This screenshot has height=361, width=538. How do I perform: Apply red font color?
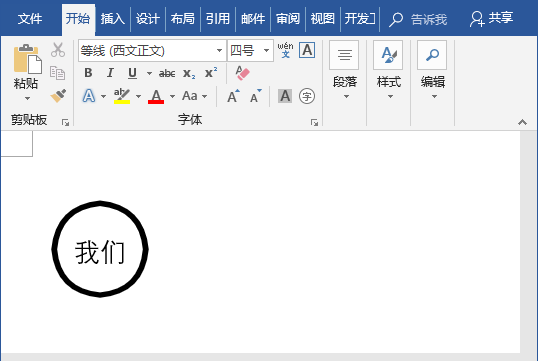pyautogui.click(x=156, y=96)
